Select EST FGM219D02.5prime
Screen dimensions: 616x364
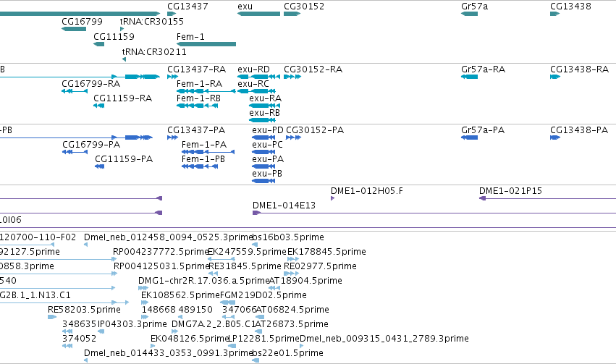click(263, 296)
